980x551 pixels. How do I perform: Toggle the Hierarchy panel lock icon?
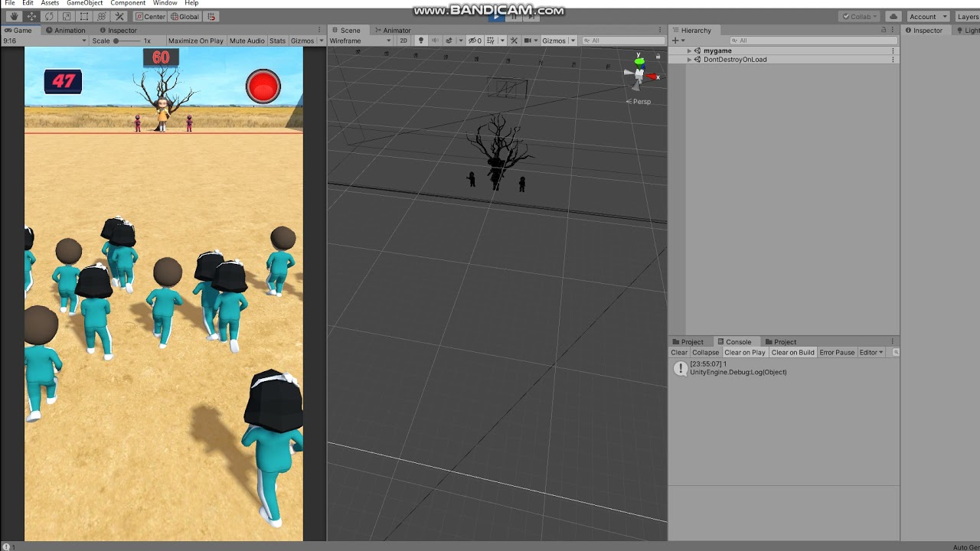[884, 31]
